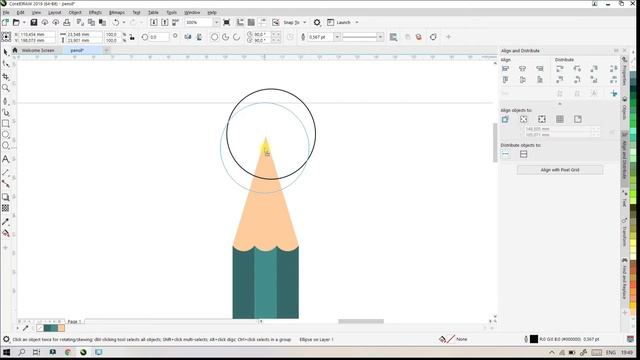
Task: Open the outline width dropdown
Action: click(337, 37)
